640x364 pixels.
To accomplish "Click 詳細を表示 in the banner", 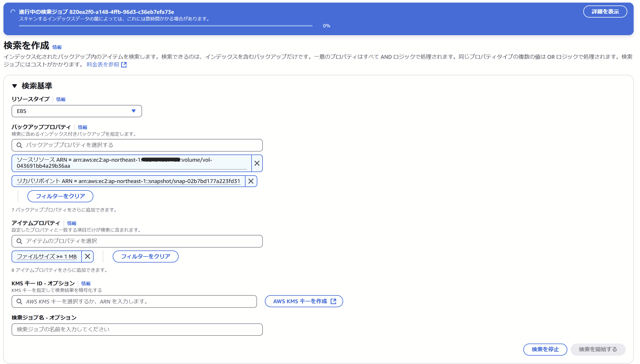I will click(605, 12).
